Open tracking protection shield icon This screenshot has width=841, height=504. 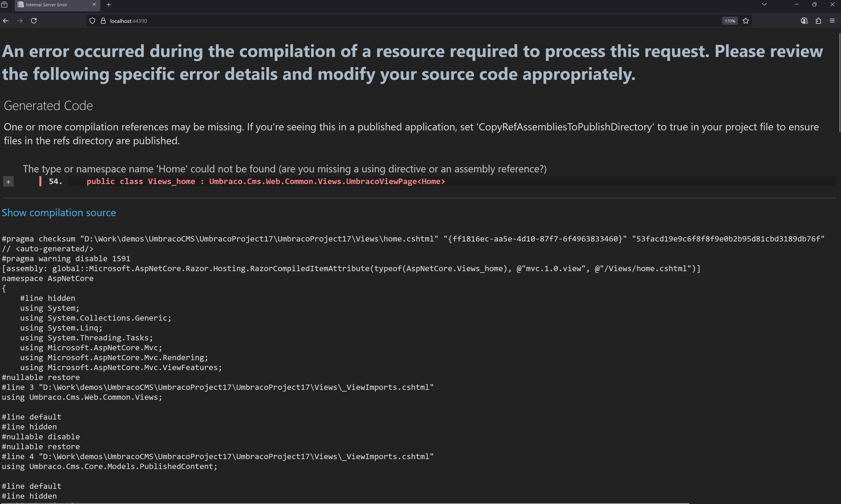92,21
